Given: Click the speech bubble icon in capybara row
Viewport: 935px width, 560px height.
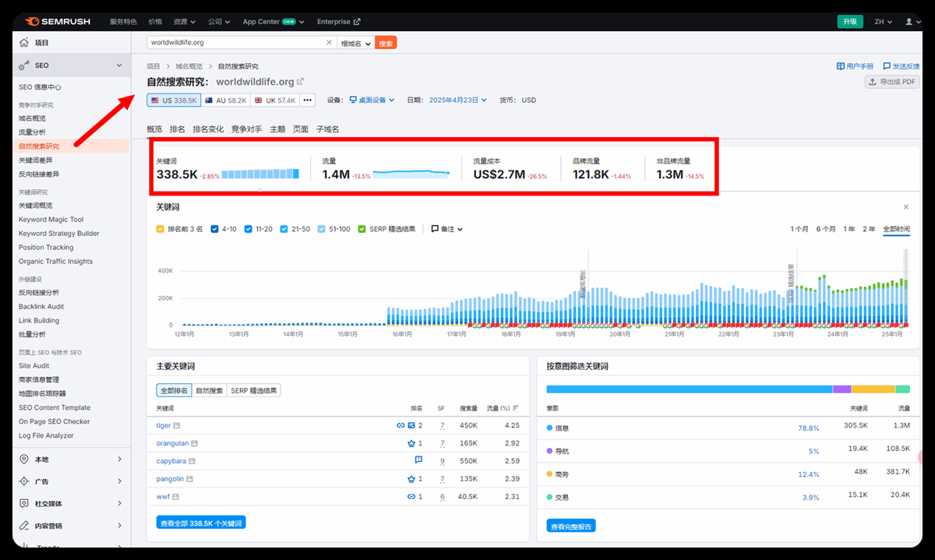Looking at the screenshot, I should click(418, 460).
